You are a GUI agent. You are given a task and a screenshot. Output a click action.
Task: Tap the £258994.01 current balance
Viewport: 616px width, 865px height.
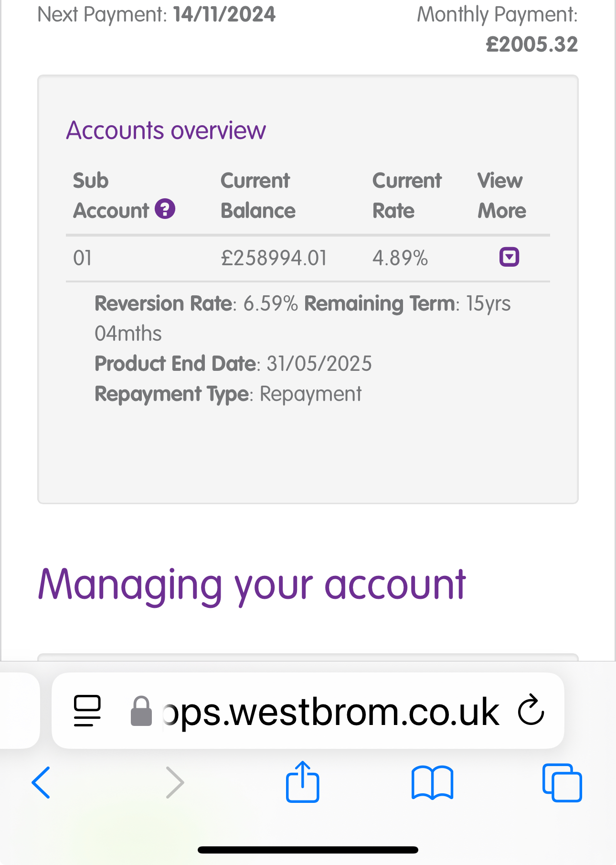[x=274, y=258]
